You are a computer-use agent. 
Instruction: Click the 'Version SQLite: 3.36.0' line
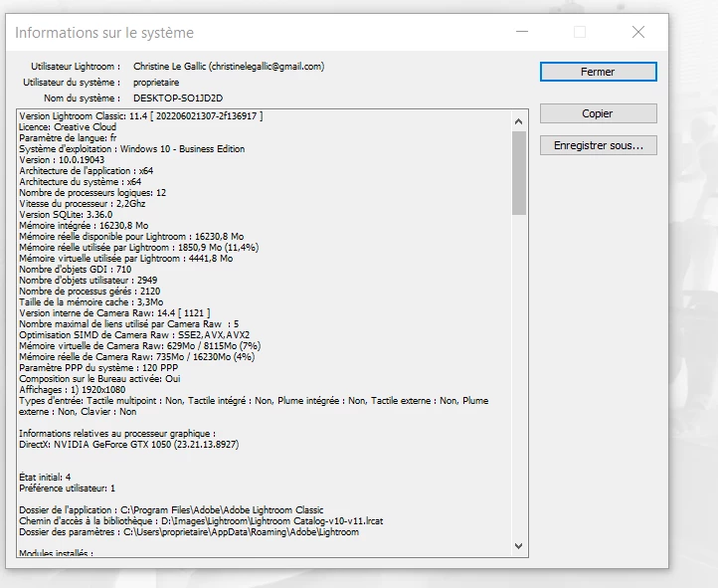pyautogui.click(x=66, y=215)
